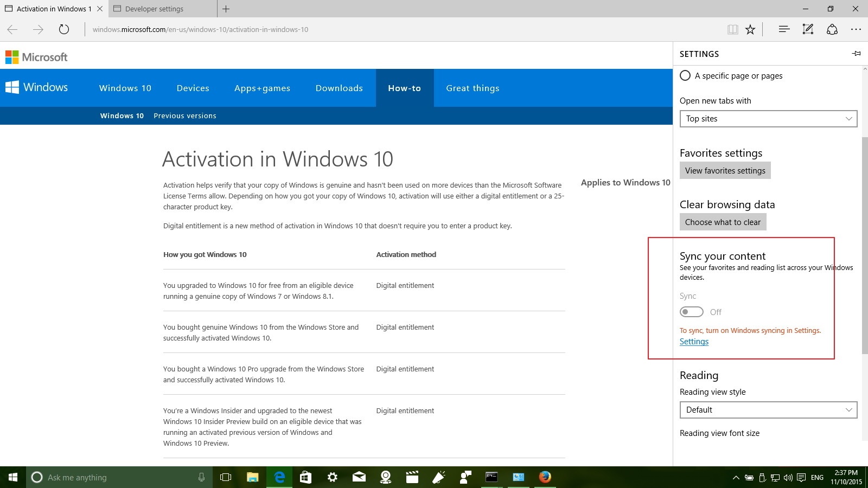Viewport: 868px width, 488px height.
Task: Click 'Activation in Windows 10' heading
Action: pos(277,159)
